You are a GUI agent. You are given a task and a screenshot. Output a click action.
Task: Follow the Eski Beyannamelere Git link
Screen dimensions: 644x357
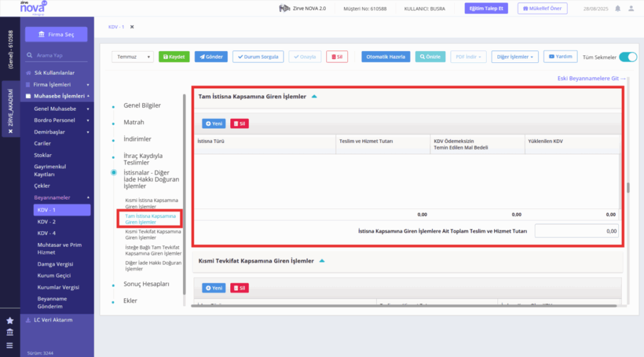591,78
